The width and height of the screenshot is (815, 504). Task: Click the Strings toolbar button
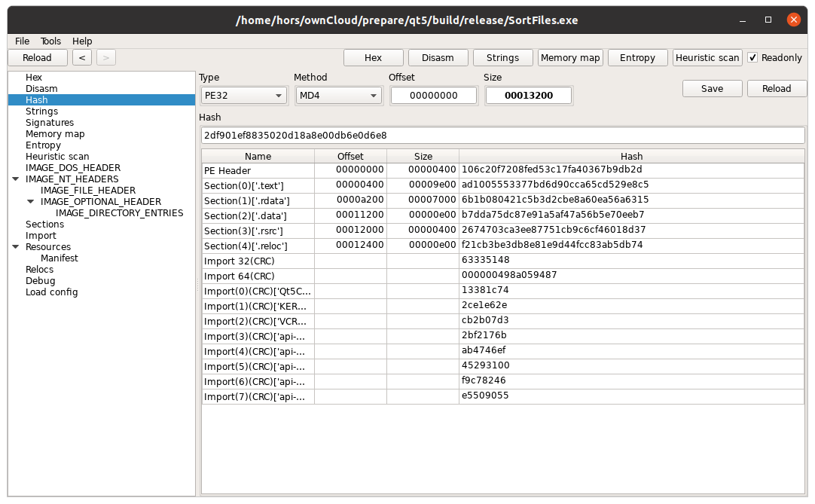click(502, 58)
